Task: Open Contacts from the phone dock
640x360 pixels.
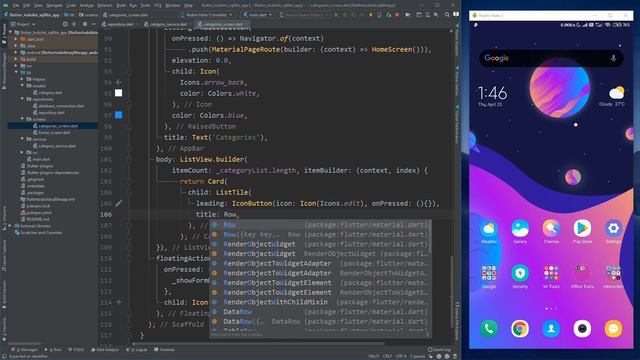Action: [x=551, y=329]
